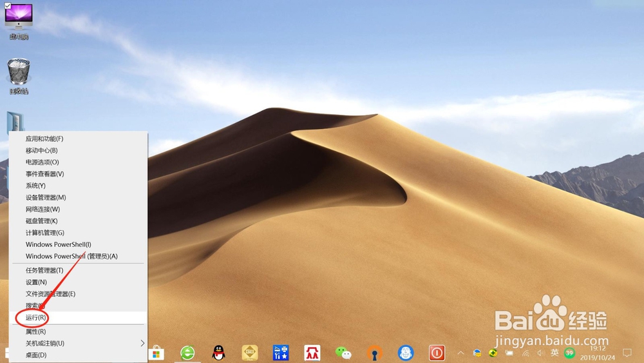The image size is (644, 363).
Task: Toggle checkbox on This PC desktop icon
Action: (8, 6)
